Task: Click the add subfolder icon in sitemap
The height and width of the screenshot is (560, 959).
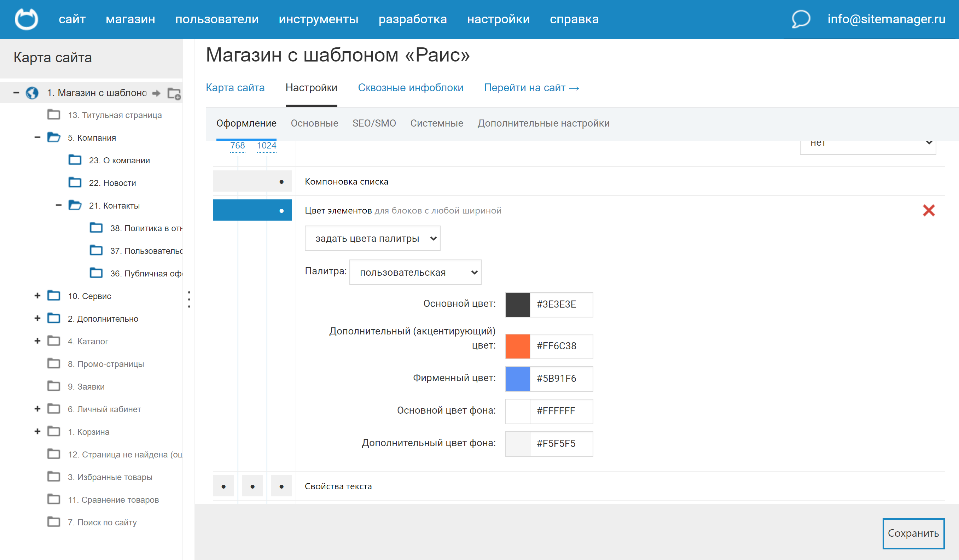Action: pos(174,94)
